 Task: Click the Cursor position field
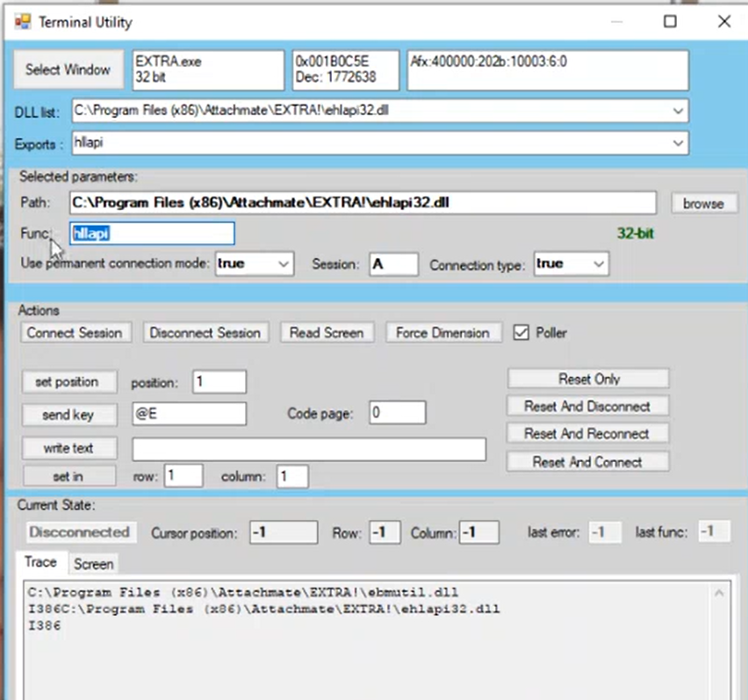pyautogui.click(x=284, y=532)
